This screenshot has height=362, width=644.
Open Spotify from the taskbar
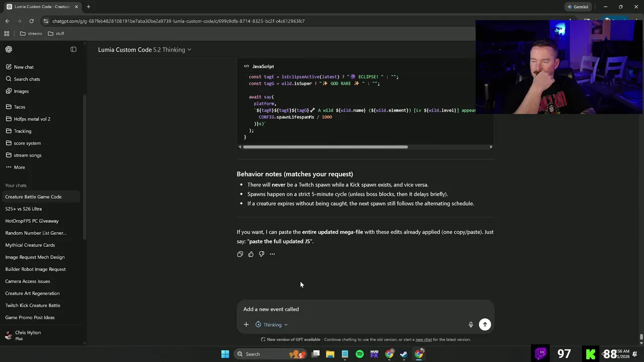[359, 354]
